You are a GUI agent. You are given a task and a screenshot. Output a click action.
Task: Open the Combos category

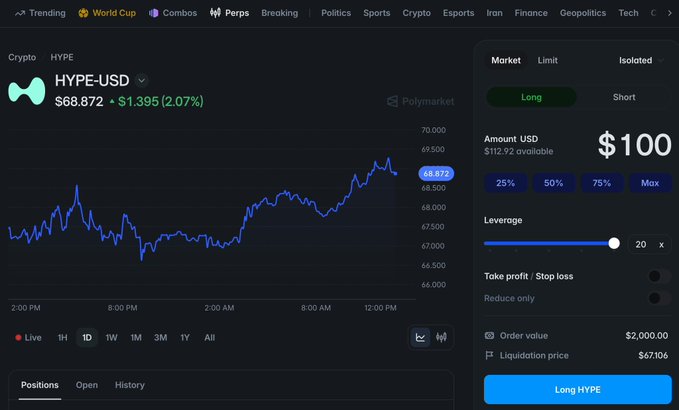pos(173,13)
